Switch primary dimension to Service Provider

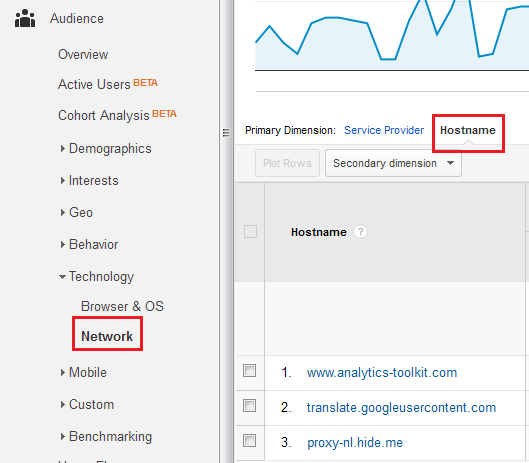[x=384, y=130]
